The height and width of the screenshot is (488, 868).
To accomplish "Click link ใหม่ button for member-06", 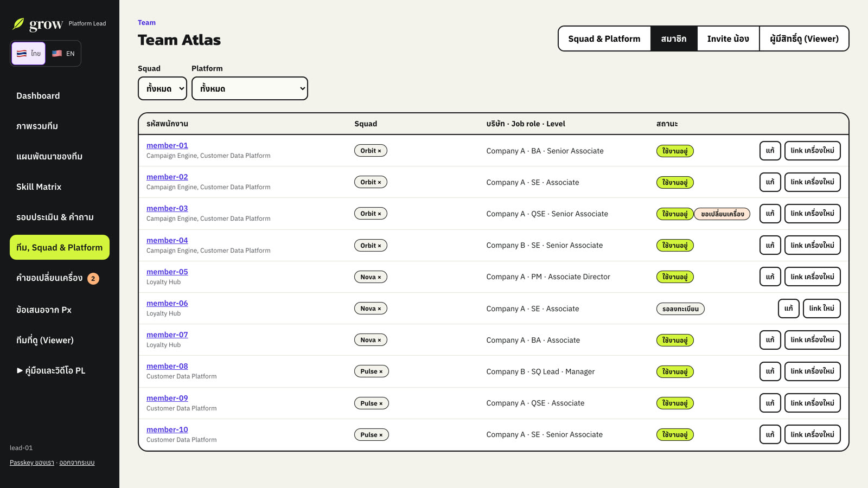I will (x=822, y=309).
